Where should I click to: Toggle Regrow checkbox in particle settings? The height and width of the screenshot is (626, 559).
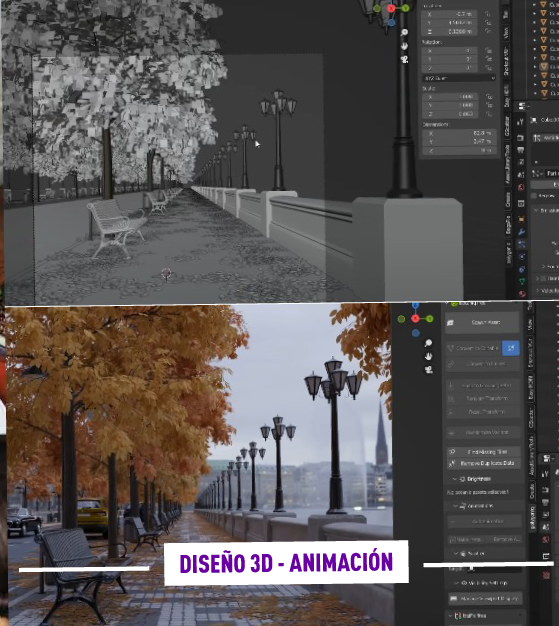click(534, 196)
